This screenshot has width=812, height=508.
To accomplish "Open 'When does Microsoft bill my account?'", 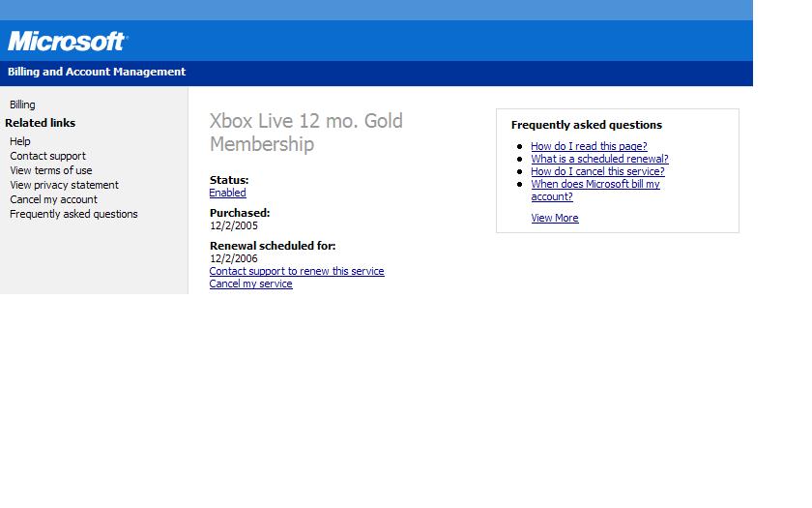I will 595,191.
